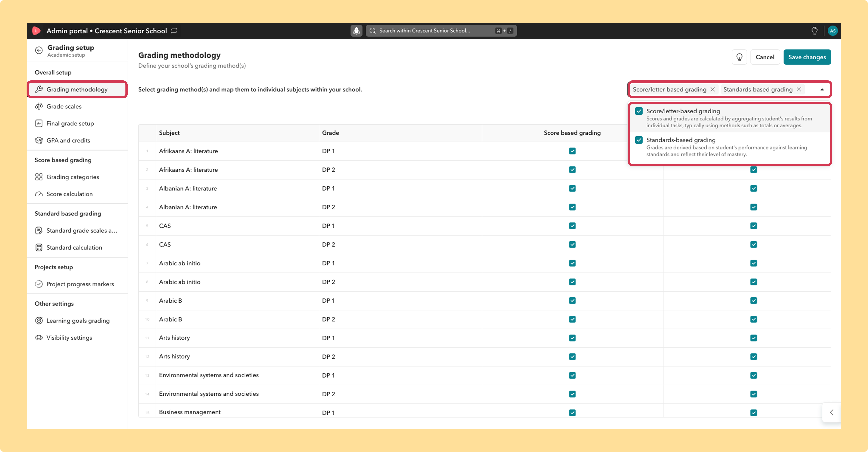Open Learning goals grading in the sidebar
The width and height of the screenshot is (868, 452).
coord(77,321)
